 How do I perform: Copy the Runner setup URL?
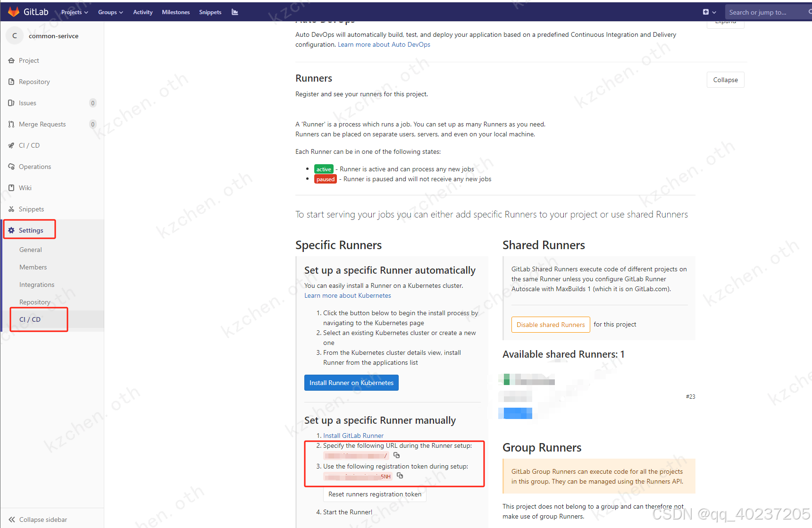tap(397, 455)
